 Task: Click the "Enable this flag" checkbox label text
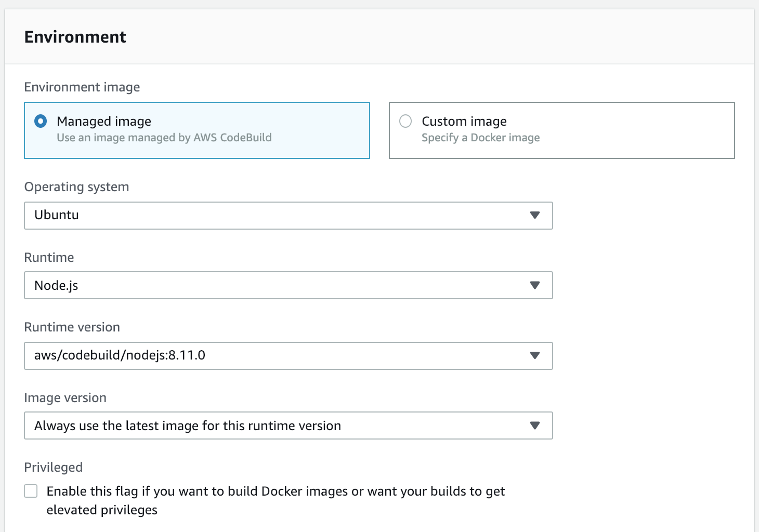point(276,491)
